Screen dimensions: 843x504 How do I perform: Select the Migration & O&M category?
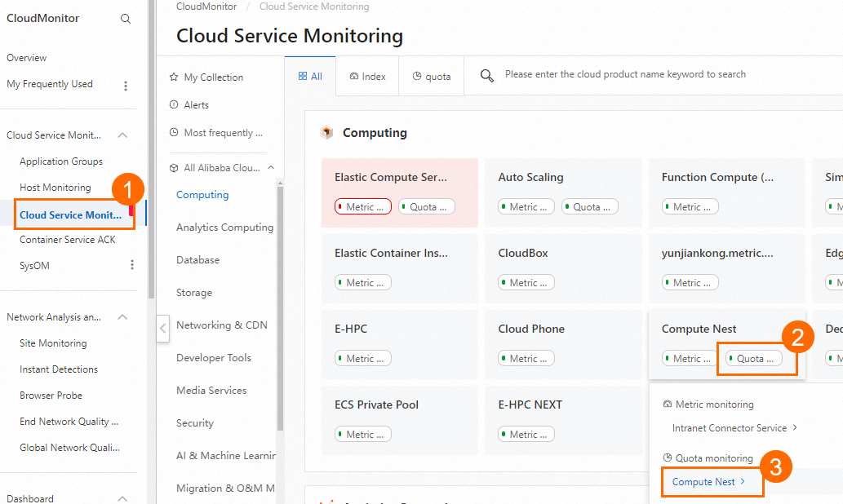click(x=225, y=488)
